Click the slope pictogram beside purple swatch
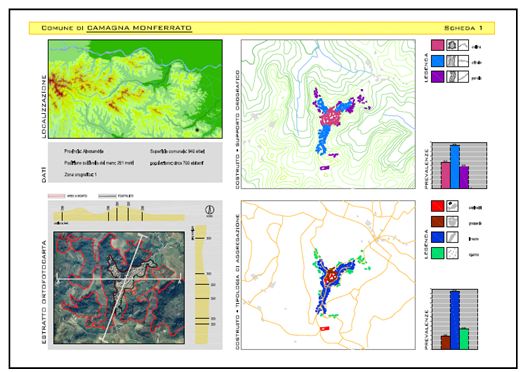Screen dimensions: 520x372 pyautogui.click(x=463, y=76)
